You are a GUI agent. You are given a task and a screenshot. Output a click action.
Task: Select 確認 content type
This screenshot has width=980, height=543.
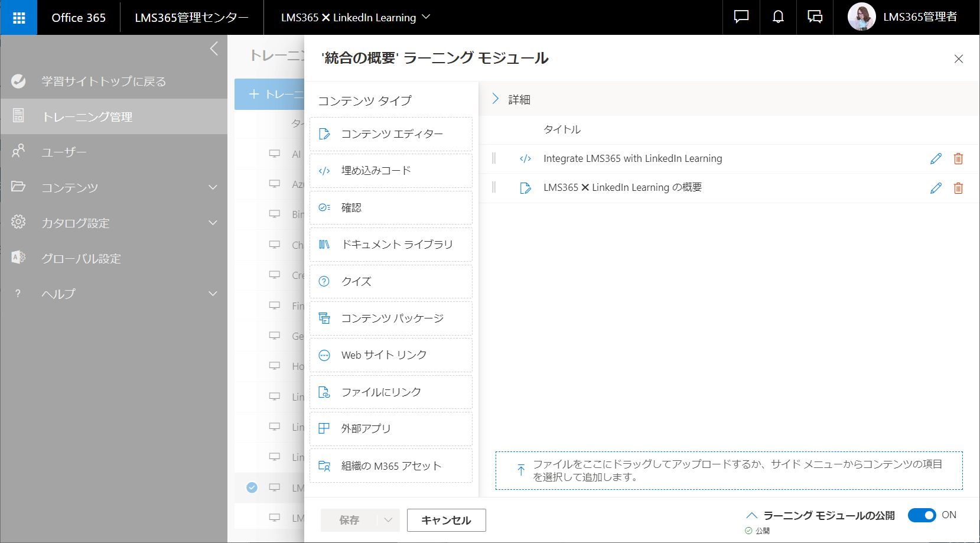[x=391, y=207]
